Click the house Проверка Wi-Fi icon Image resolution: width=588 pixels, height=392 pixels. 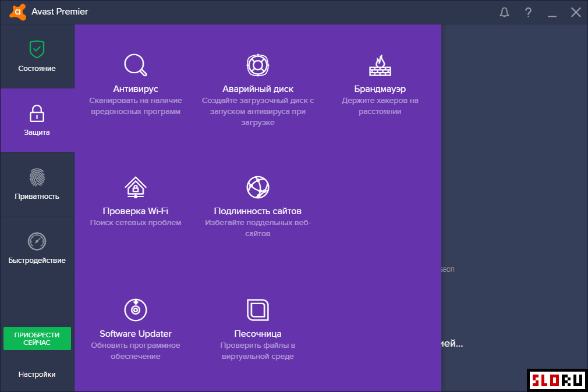click(136, 187)
